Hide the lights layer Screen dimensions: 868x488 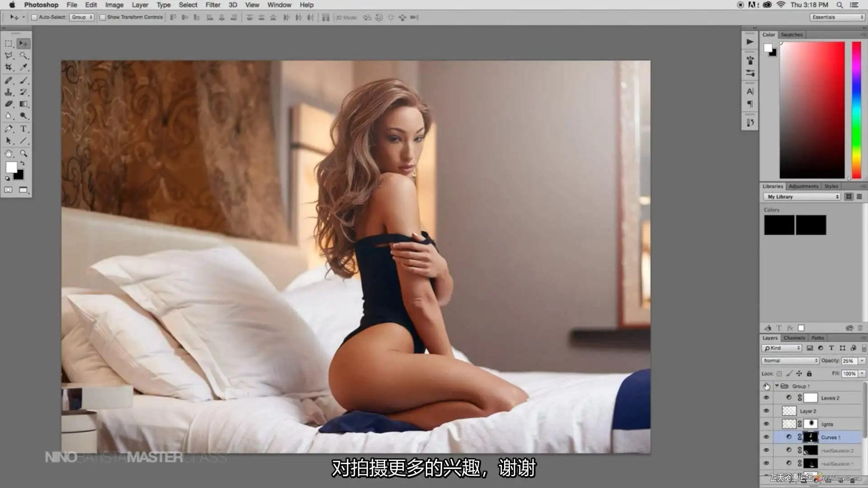(x=766, y=424)
